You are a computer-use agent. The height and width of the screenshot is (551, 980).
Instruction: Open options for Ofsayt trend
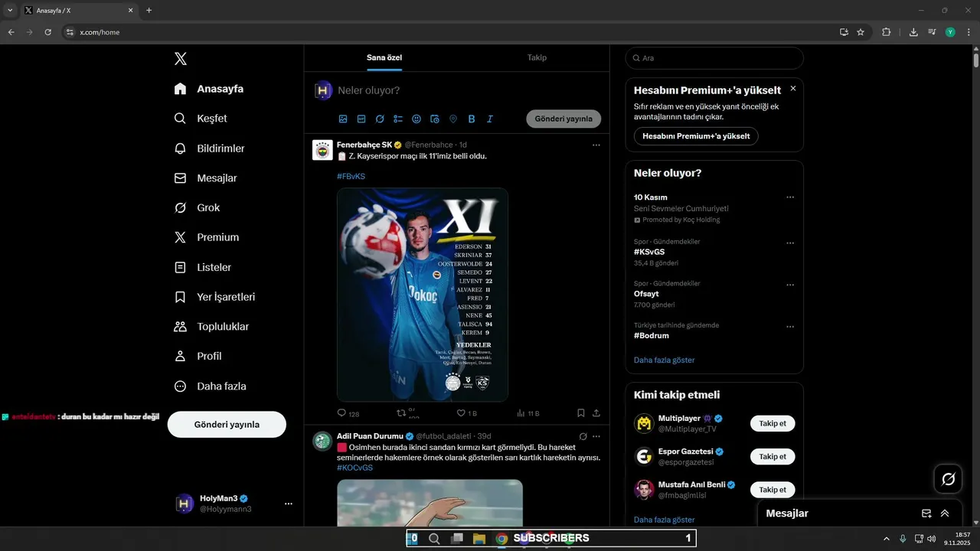click(790, 285)
